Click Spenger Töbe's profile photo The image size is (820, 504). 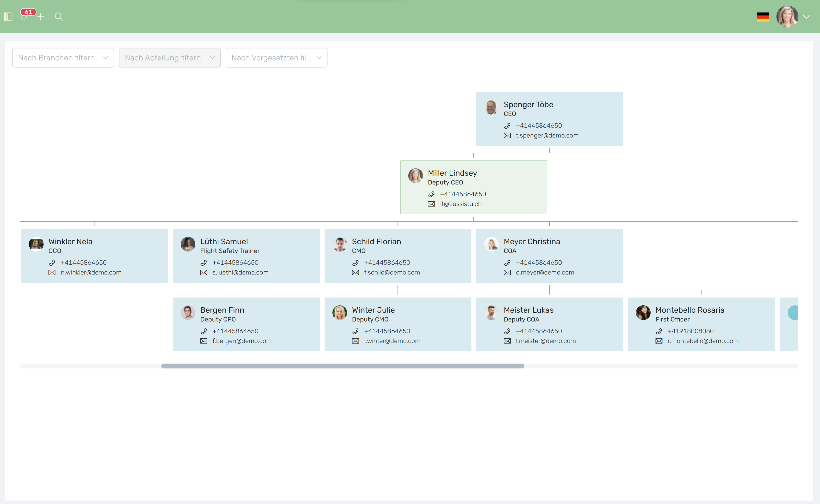(491, 107)
